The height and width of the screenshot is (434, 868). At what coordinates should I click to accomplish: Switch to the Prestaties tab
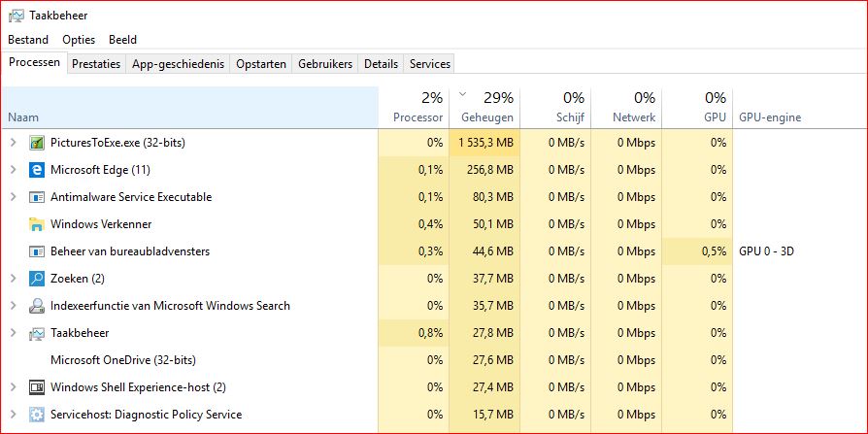point(96,64)
